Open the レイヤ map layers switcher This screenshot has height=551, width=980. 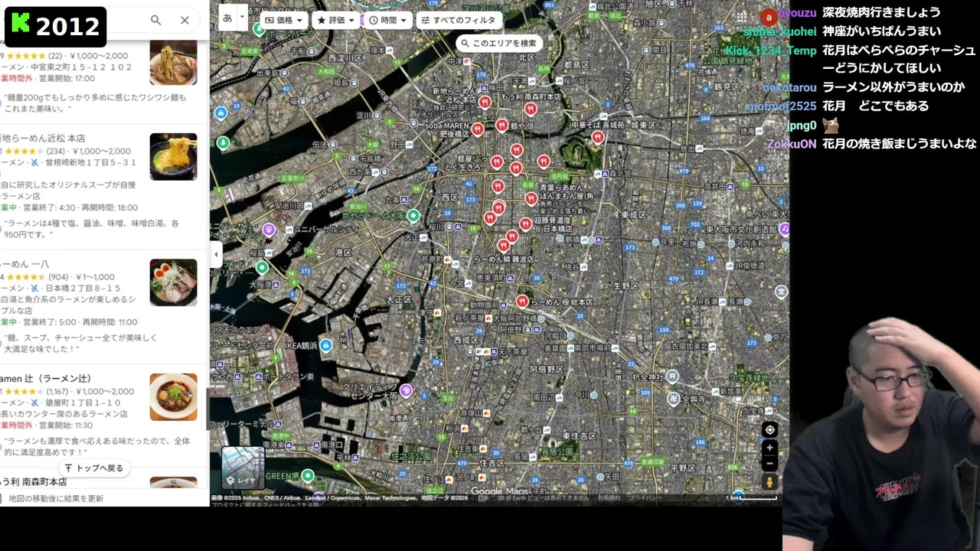pos(243,468)
